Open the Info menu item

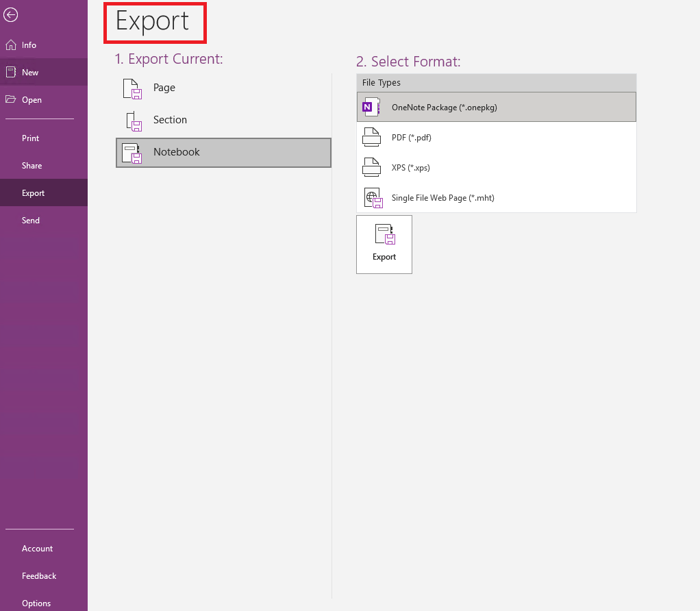(x=44, y=45)
